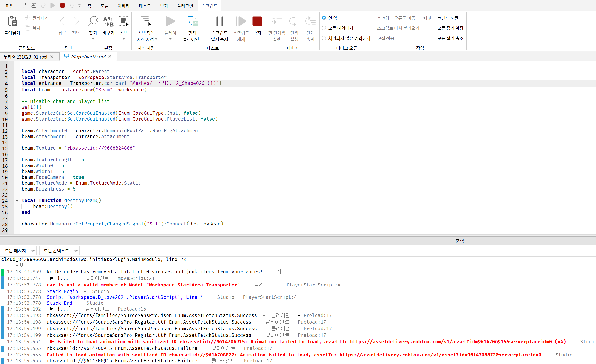596x364 pixels.
Task: Click Step Over (단위 실행) debugger icon
Action: tap(294, 21)
